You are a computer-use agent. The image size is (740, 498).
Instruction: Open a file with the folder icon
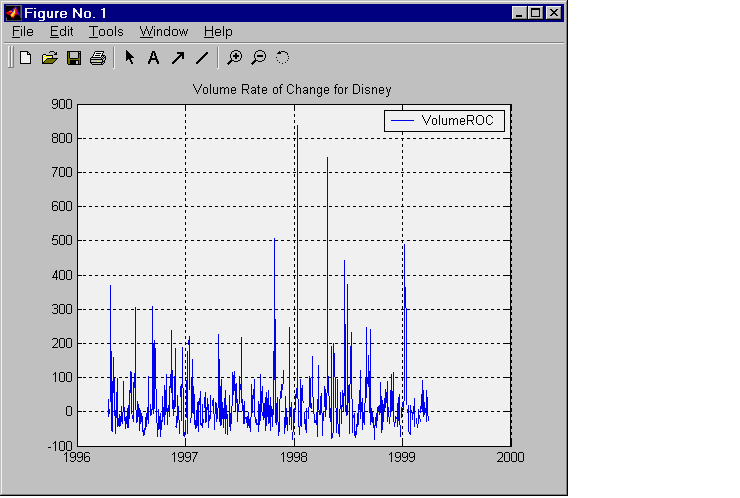pos(49,58)
